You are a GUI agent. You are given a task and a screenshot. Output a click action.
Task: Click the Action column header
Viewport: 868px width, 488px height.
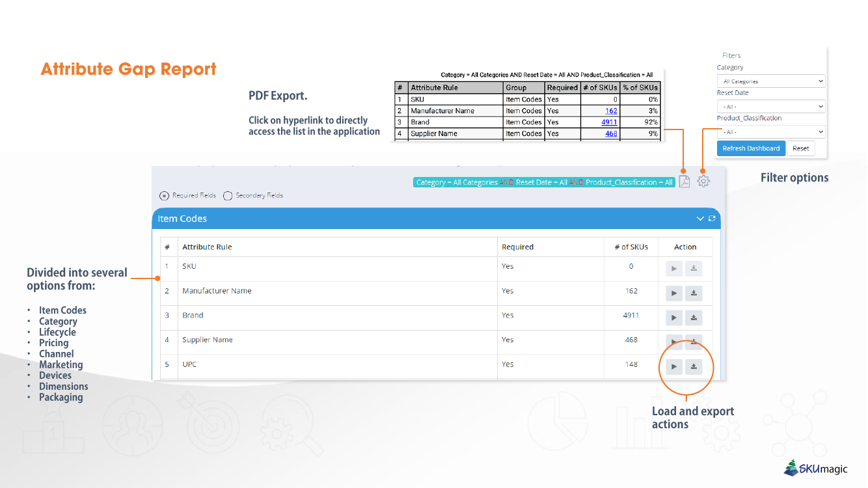point(685,247)
